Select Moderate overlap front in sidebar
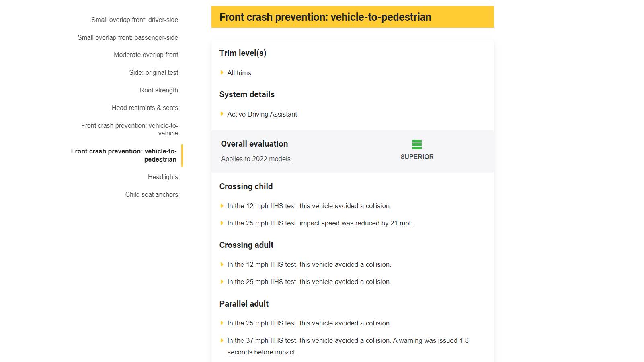The image size is (644, 362). [146, 55]
